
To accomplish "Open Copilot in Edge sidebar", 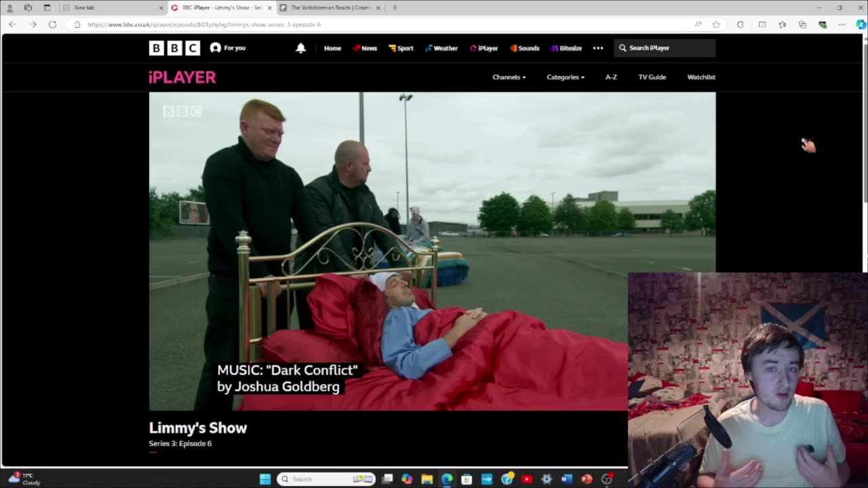I will pyautogui.click(x=861, y=24).
